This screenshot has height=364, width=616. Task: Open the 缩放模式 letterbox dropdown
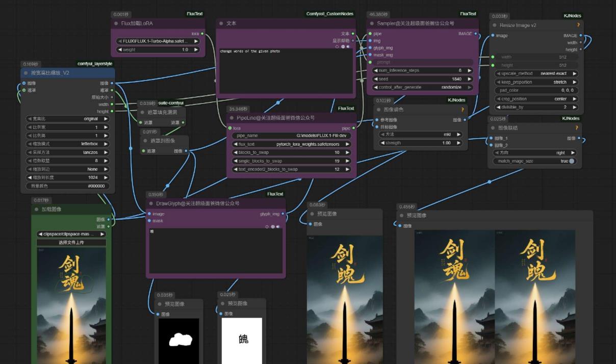pos(68,144)
